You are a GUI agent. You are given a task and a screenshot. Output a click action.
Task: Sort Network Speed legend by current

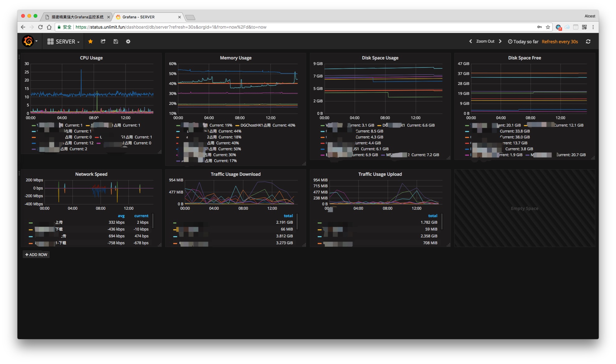click(x=141, y=216)
